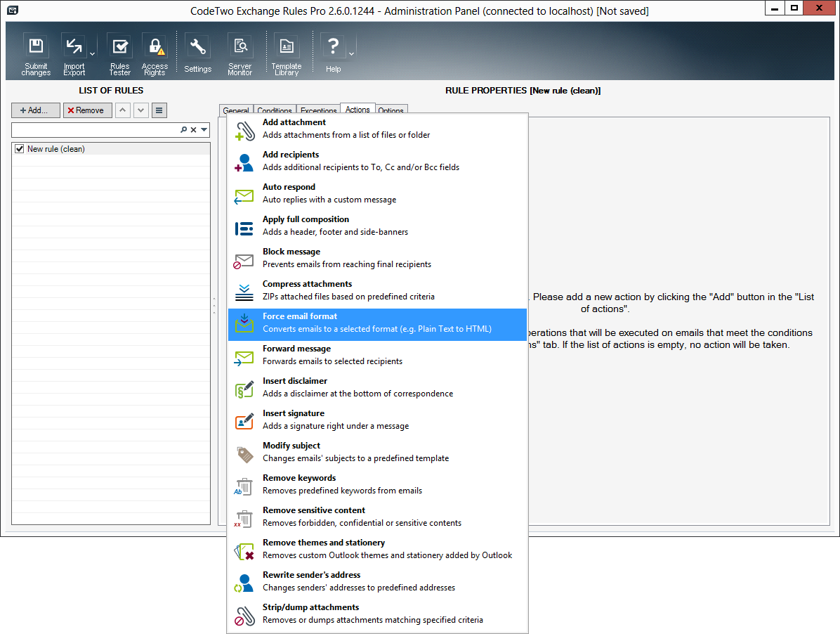Image resolution: width=840 pixels, height=634 pixels.
Task: Expand the Import Export dropdown arrow
Action: [92, 54]
